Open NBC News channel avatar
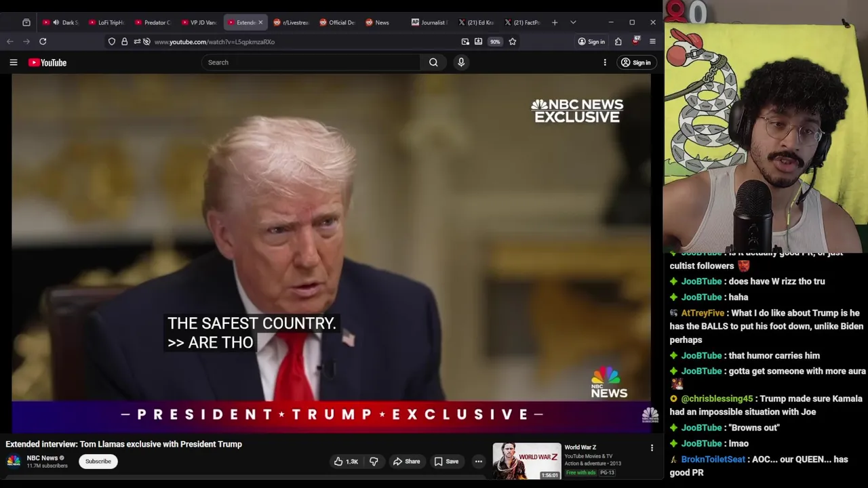The width and height of the screenshot is (868, 488). coord(14,462)
